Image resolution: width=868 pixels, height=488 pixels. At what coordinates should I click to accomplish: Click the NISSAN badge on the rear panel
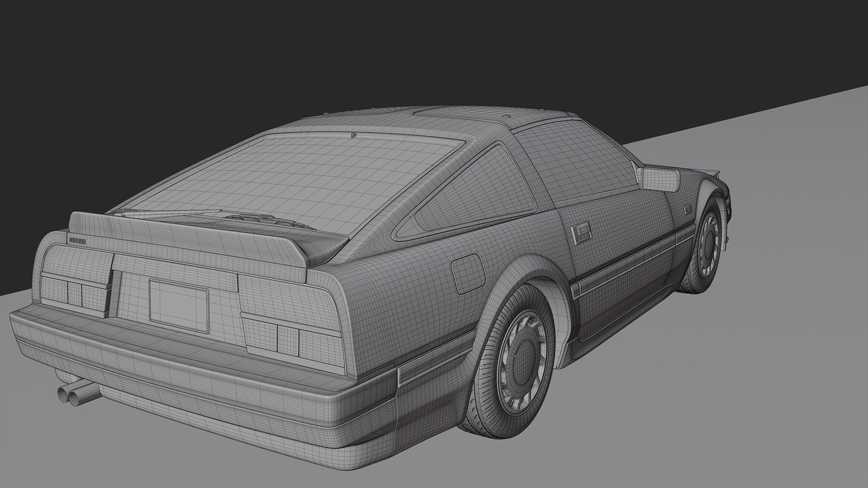pos(77,240)
